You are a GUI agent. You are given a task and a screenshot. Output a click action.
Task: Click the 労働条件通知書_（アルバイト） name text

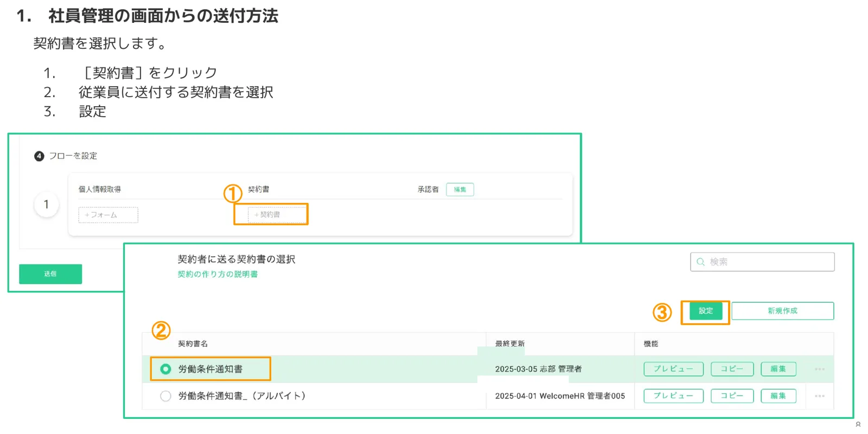click(242, 396)
